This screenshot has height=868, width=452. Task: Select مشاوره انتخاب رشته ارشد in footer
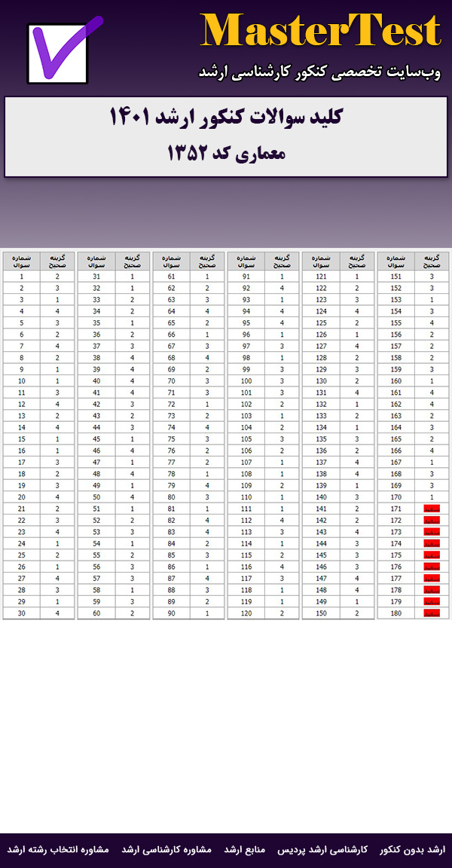click(58, 849)
